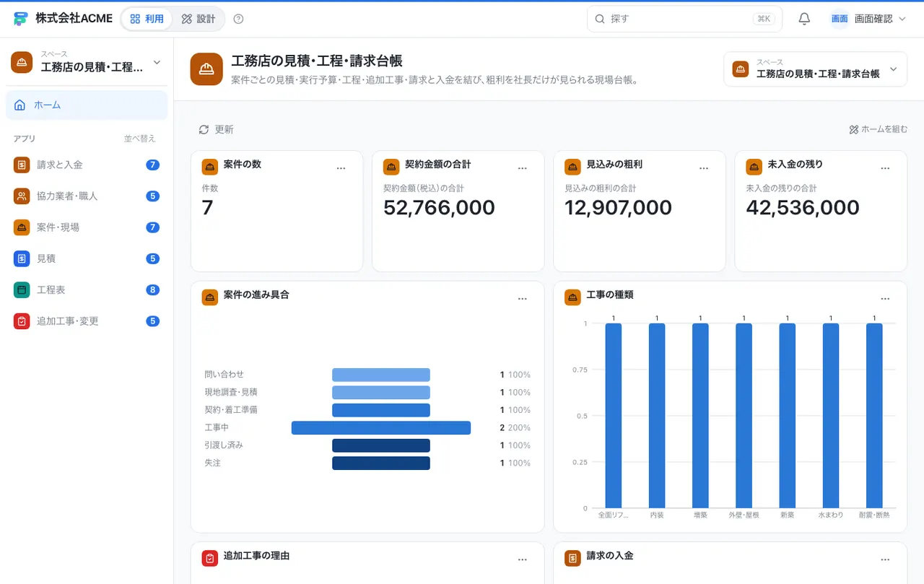This screenshot has height=584, width=924.
Task: Click the 更新 refresh icon
Action: [x=204, y=129]
